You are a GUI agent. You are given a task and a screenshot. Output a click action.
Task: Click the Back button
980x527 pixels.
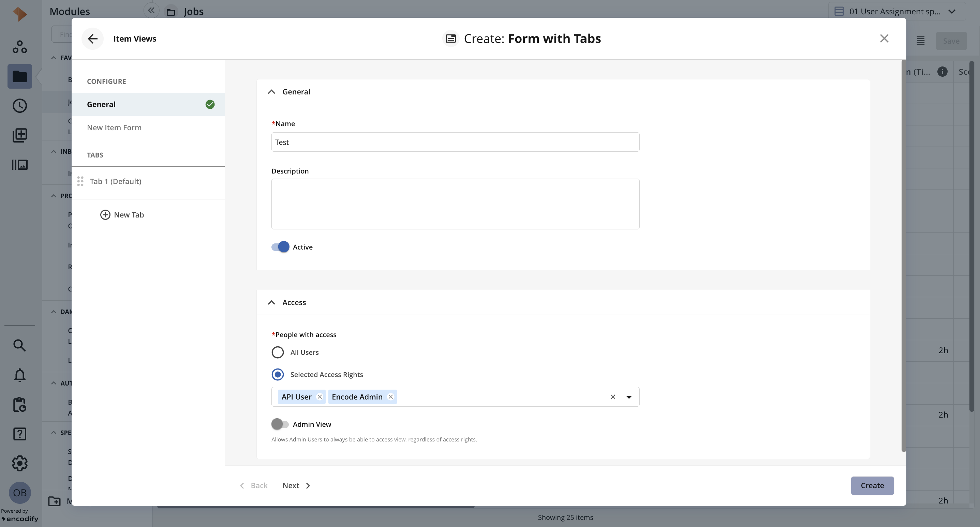253,485
